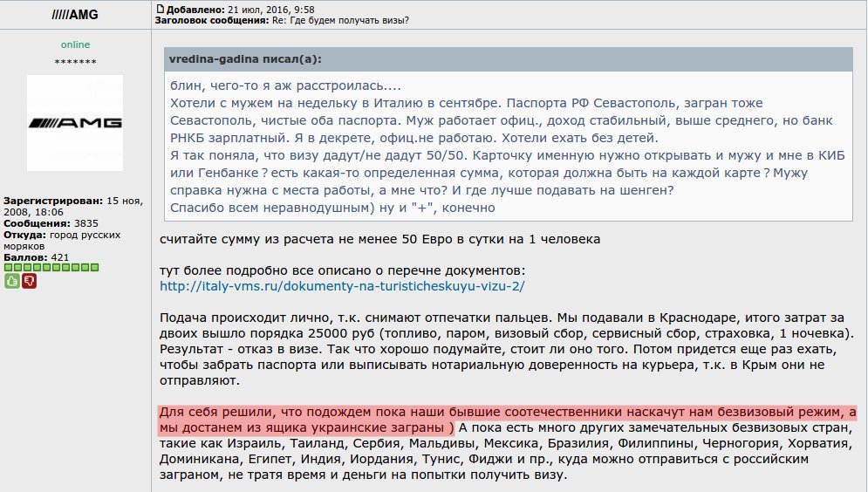868x492 pixels.
Task: Click quoted line 'блин, чего-то я аж расстроилась'
Action: [x=285, y=85]
